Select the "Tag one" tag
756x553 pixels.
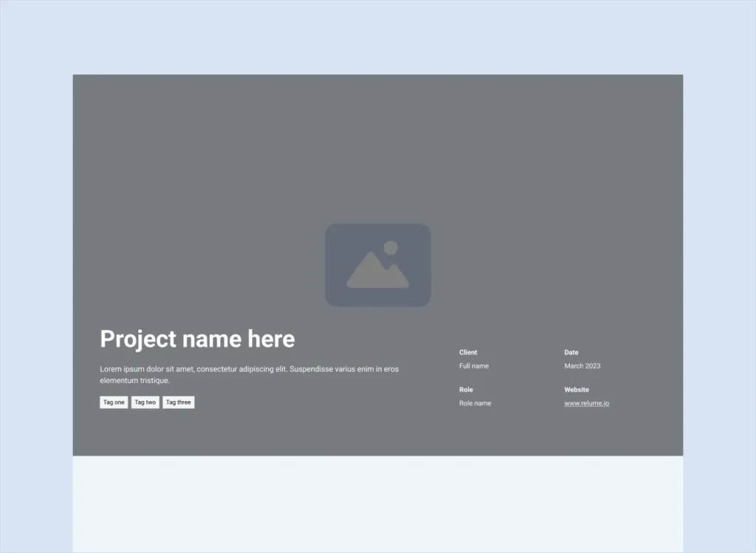click(114, 402)
